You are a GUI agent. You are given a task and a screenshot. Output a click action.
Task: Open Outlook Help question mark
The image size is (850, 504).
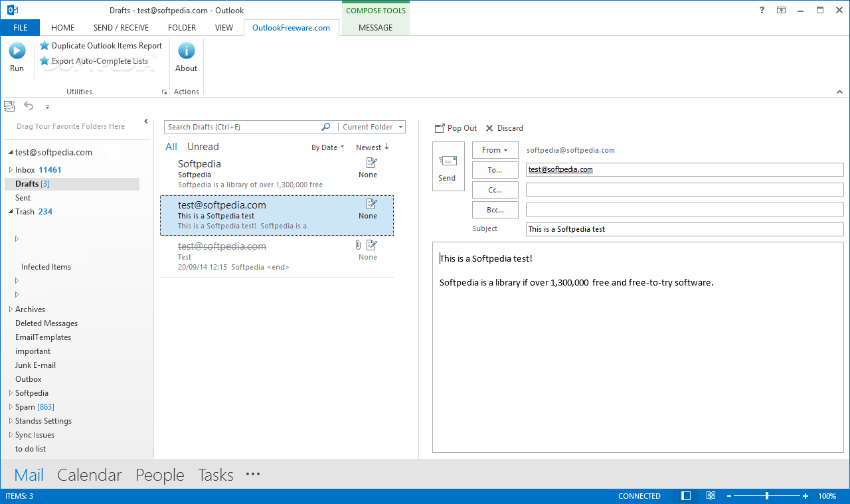761,10
